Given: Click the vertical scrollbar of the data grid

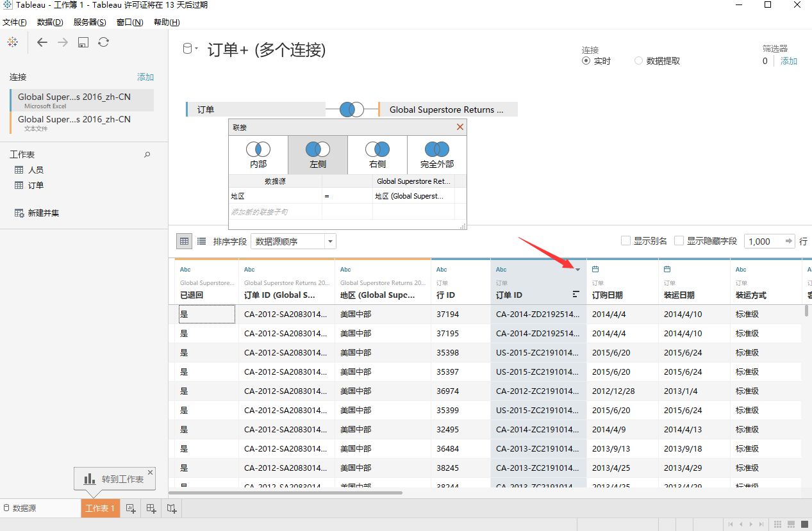Looking at the screenshot, I should (806, 311).
